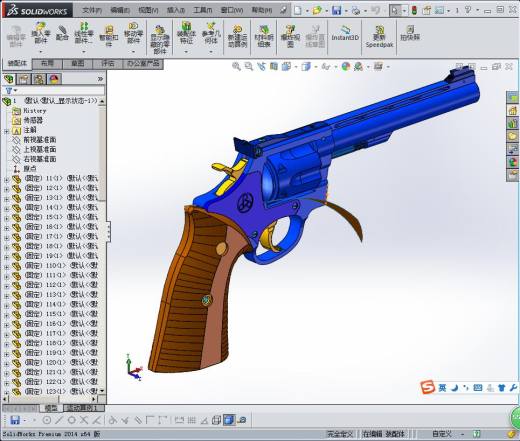Viewport: 520px width, 441px height.
Task: Toggle Sogou moon half-width mode
Action: point(455,388)
